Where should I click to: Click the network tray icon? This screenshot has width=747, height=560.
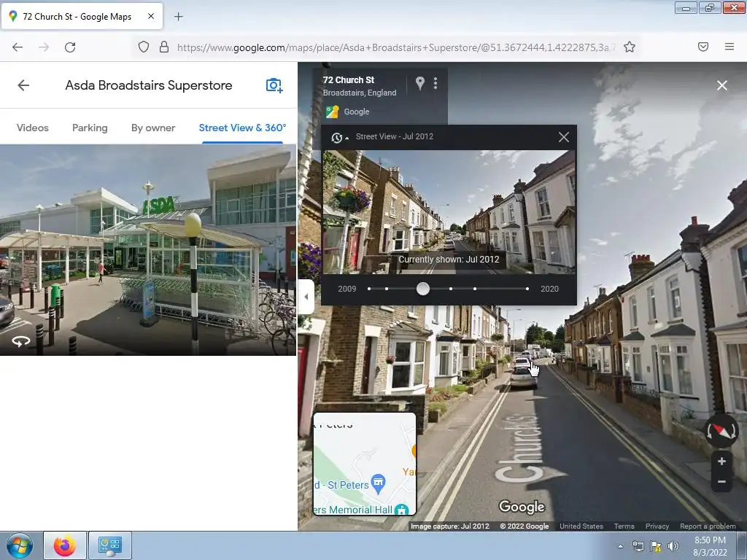pos(638,546)
